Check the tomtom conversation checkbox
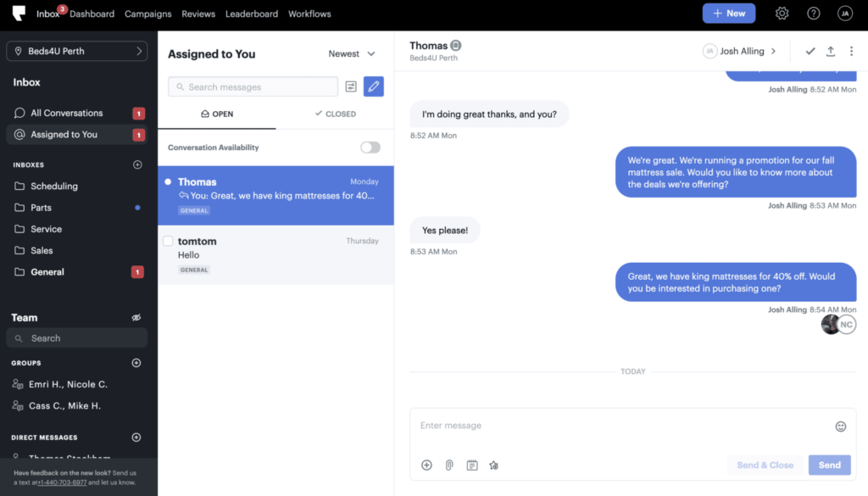This screenshot has width=868, height=496. 168,242
